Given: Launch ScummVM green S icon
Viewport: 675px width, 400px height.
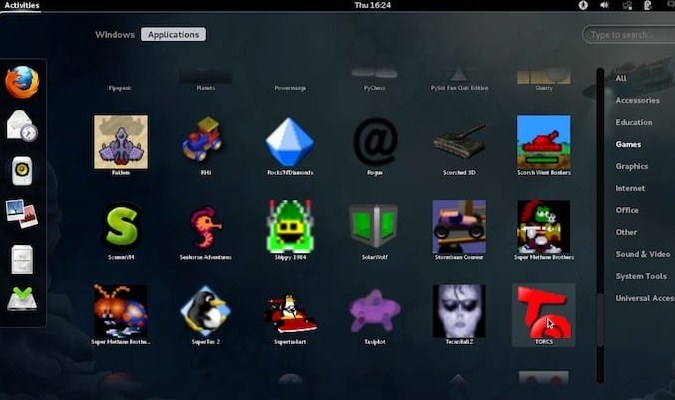Looking at the screenshot, I should pos(121,226).
